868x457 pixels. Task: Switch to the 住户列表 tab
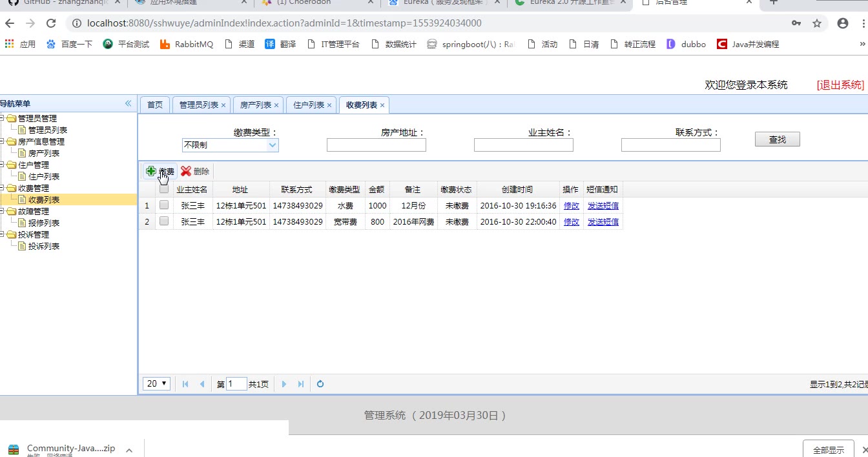point(309,105)
